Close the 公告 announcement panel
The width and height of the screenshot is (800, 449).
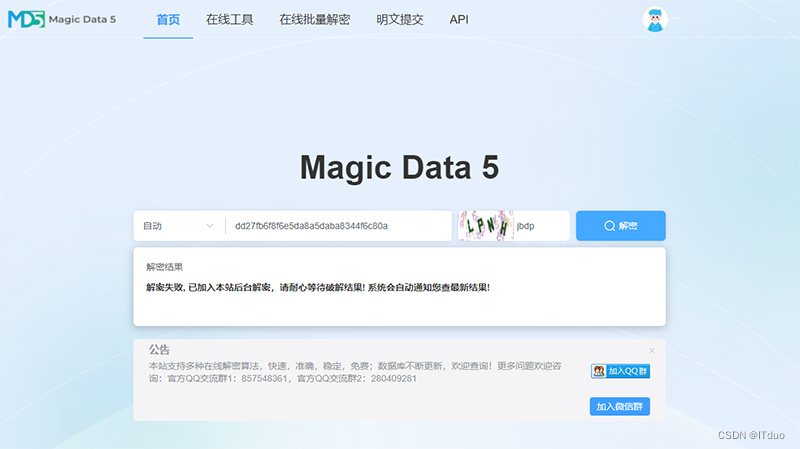click(x=652, y=351)
